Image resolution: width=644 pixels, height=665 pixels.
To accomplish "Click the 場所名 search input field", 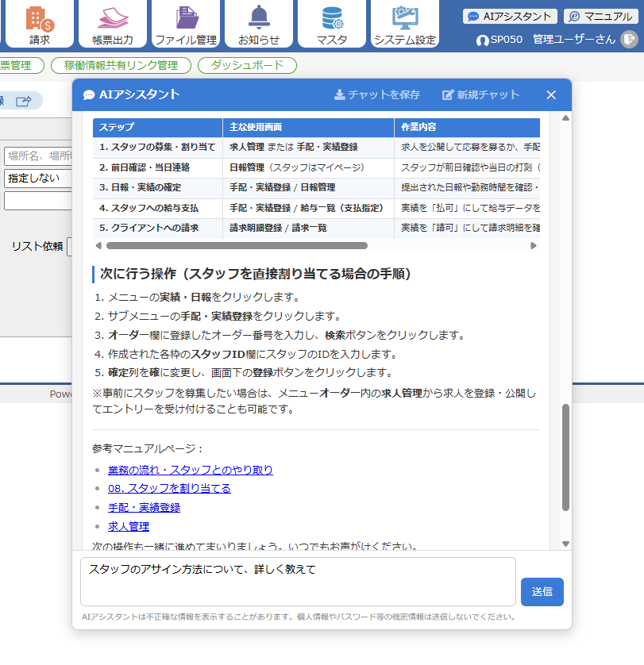I will click(x=38, y=156).
